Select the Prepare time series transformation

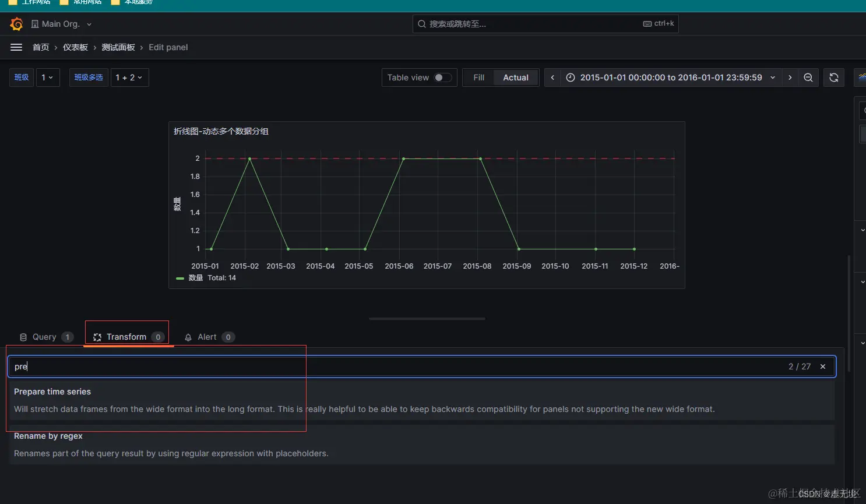click(422, 400)
